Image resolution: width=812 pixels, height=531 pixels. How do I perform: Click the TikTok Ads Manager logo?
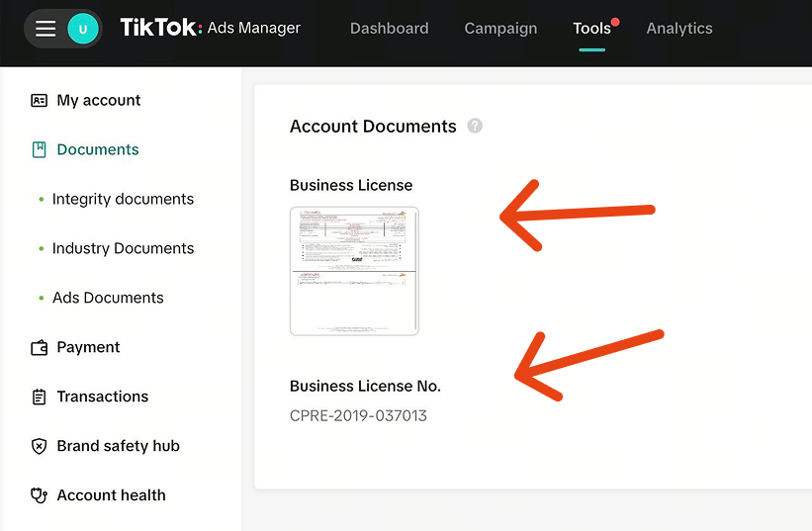[210, 28]
